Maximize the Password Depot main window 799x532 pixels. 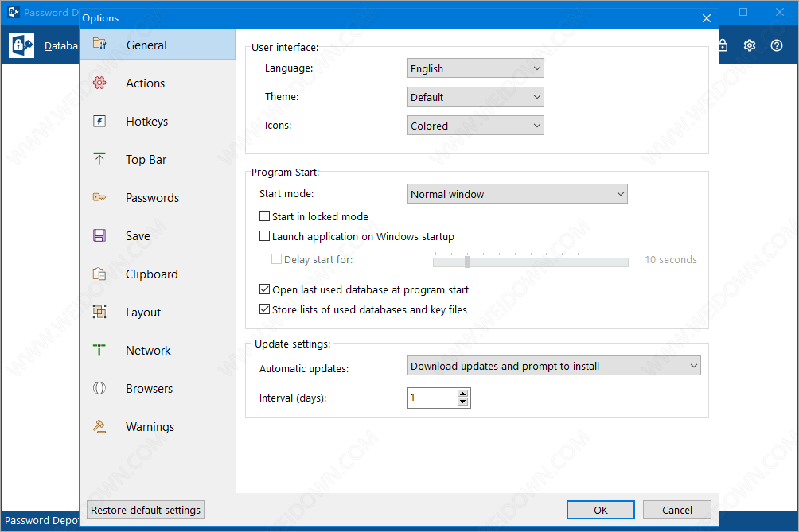pyautogui.click(x=743, y=12)
